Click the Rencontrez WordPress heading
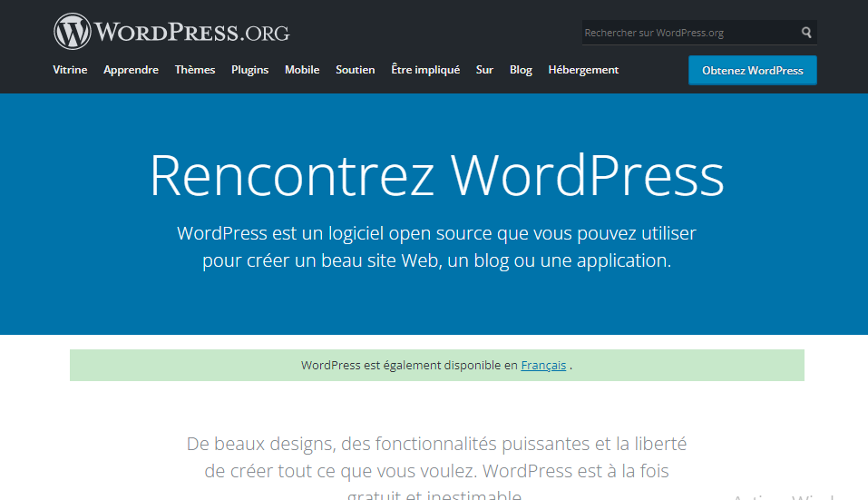 click(x=437, y=175)
